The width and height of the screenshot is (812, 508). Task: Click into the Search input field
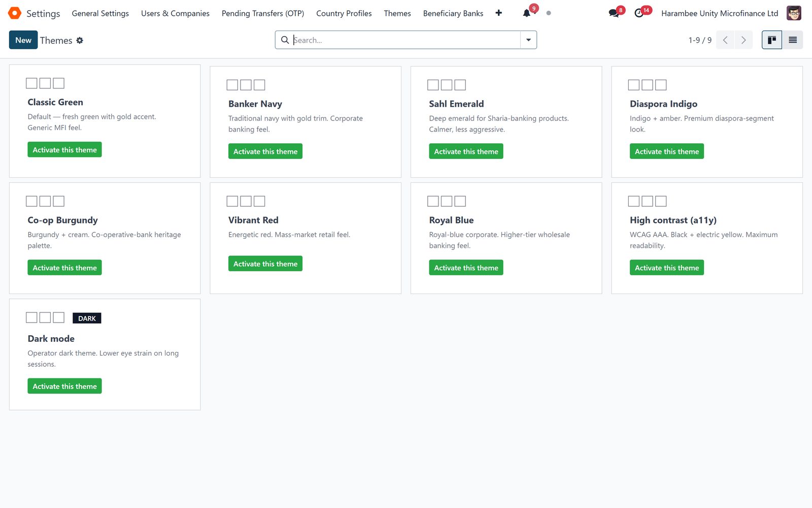(406, 40)
